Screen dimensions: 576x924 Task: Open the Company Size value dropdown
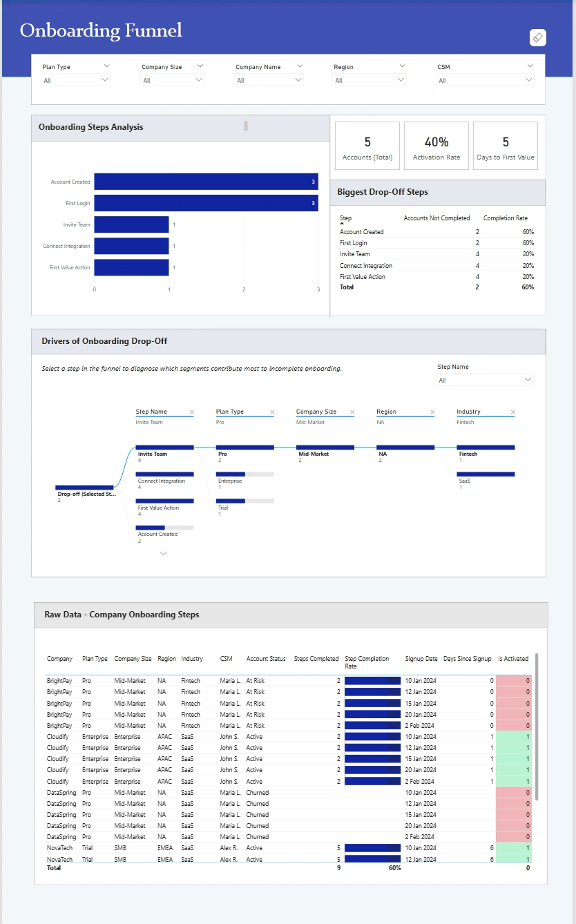click(173, 80)
